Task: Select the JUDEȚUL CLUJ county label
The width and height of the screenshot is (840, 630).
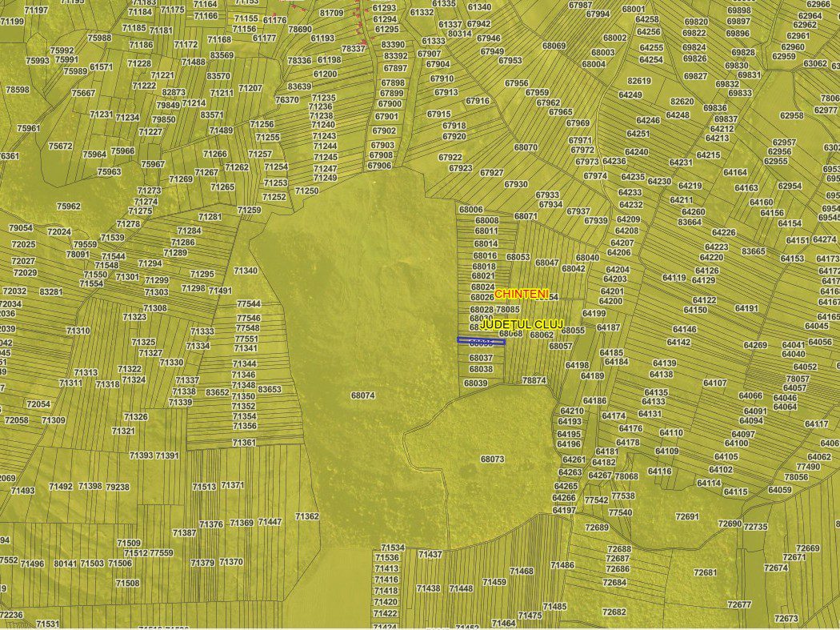Action: (x=522, y=325)
